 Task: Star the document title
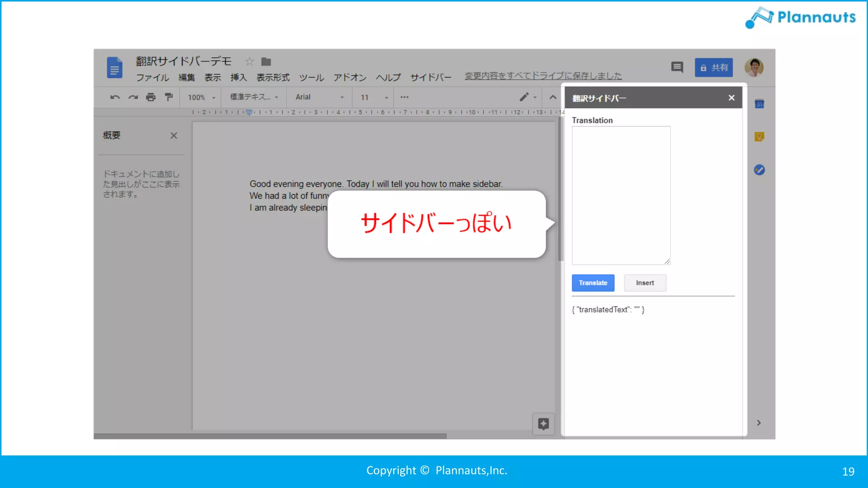(x=250, y=61)
